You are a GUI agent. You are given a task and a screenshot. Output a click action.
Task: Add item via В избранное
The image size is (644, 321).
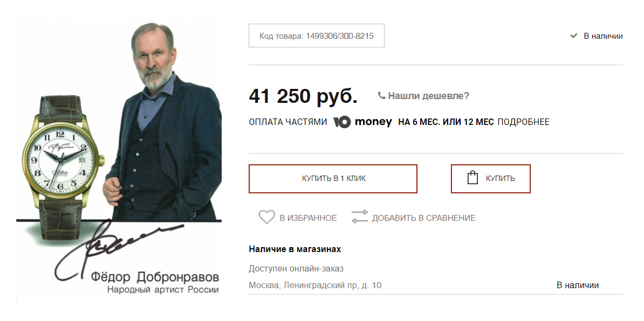(308, 218)
